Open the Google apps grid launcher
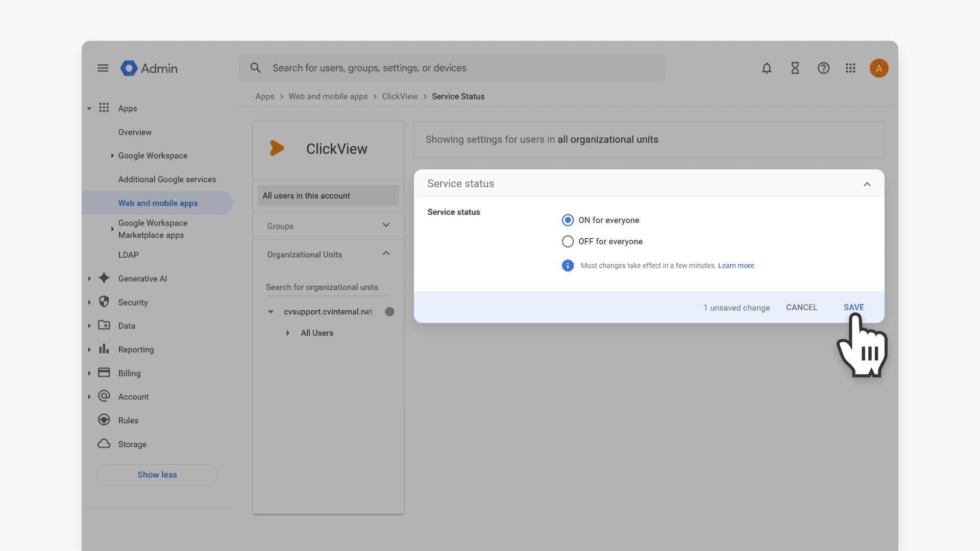 pyautogui.click(x=850, y=68)
